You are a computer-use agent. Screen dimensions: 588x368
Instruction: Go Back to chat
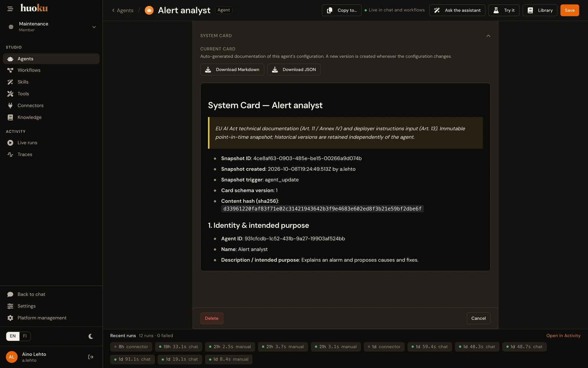(51, 294)
